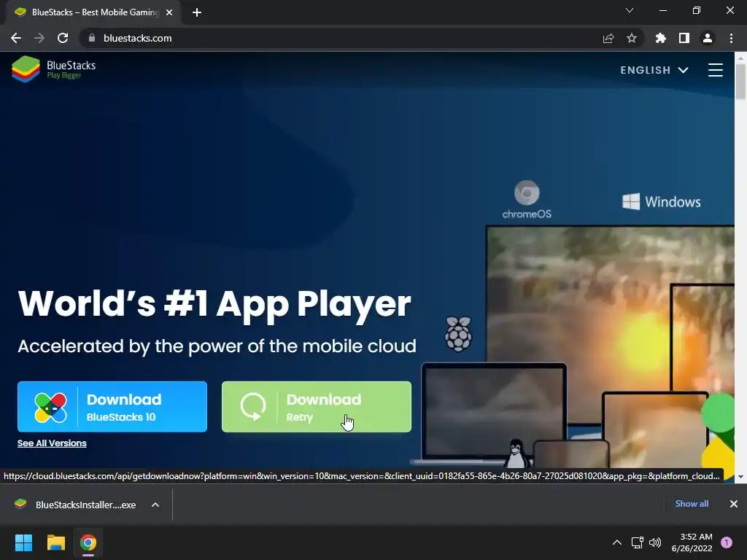Image resolution: width=747 pixels, height=560 pixels.
Task: Click the chromeOS platform icon
Action: click(x=527, y=200)
